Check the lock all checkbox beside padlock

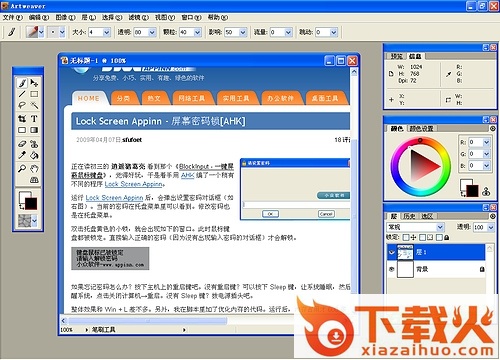(439, 237)
